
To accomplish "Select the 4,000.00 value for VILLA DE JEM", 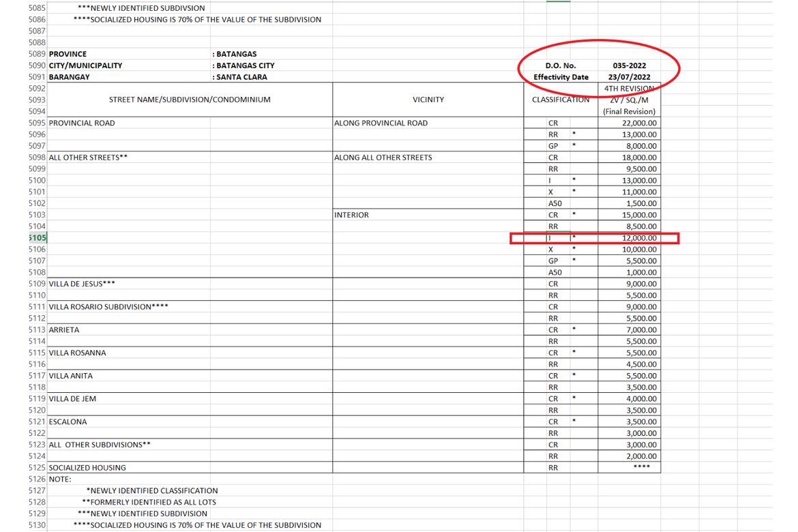I will pyautogui.click(x=641, y=398).
